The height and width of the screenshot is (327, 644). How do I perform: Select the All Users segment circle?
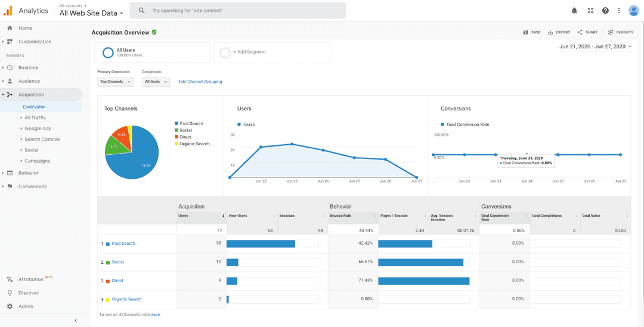(x=108, y=52)
